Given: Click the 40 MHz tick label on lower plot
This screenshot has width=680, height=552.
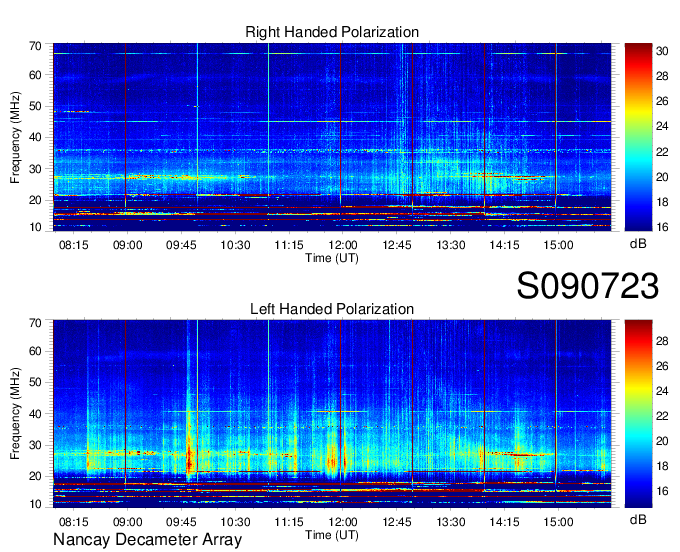Looking at the screenshot, I should [x=35, y=414].
